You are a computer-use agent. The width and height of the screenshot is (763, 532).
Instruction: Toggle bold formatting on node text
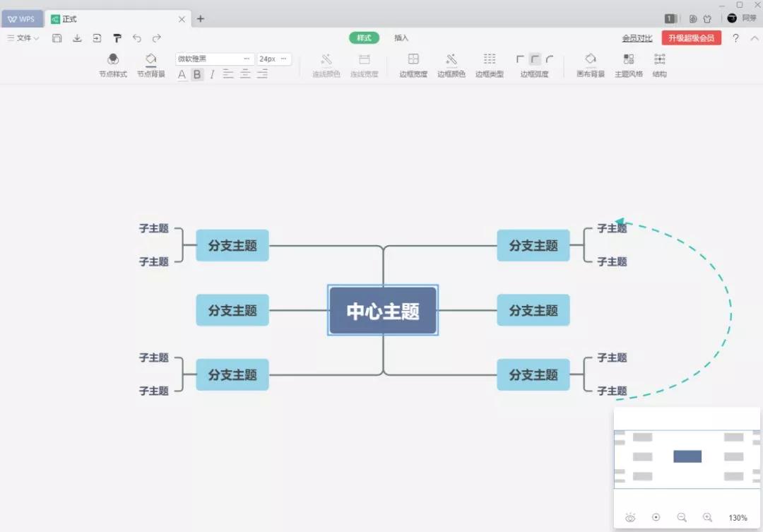[x=196, y=74]
